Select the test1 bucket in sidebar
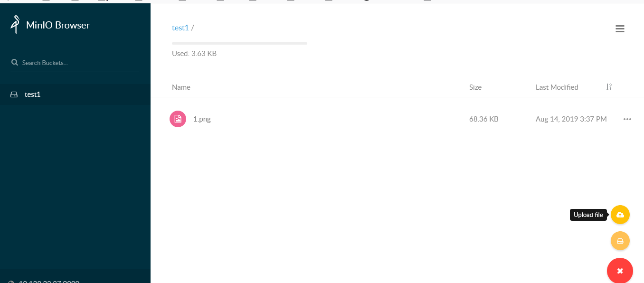 [x=32, y=94]
